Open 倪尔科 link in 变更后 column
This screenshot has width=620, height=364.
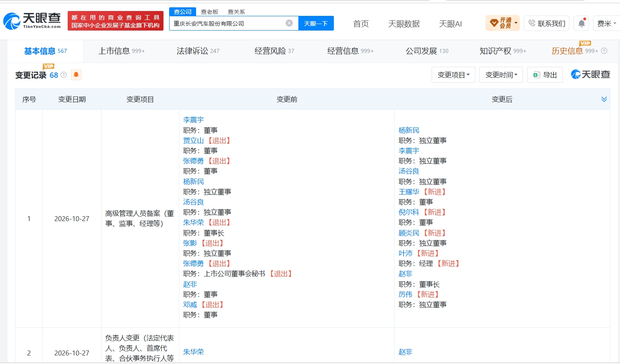tap(409, 212)
